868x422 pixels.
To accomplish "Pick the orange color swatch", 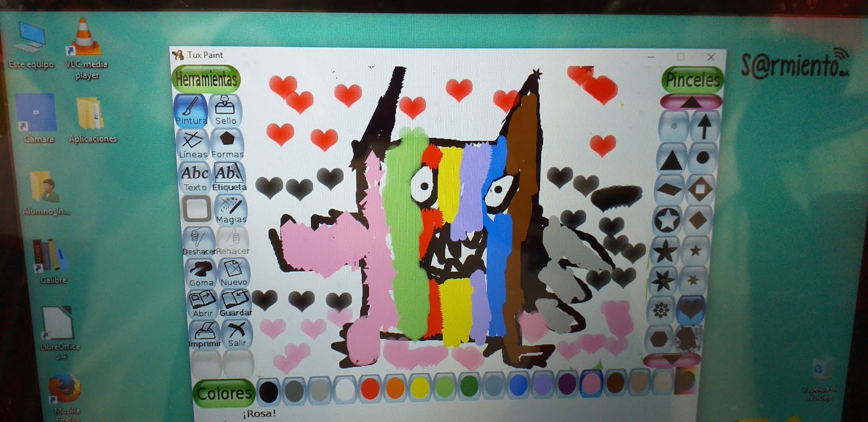I will pos(394,388).
